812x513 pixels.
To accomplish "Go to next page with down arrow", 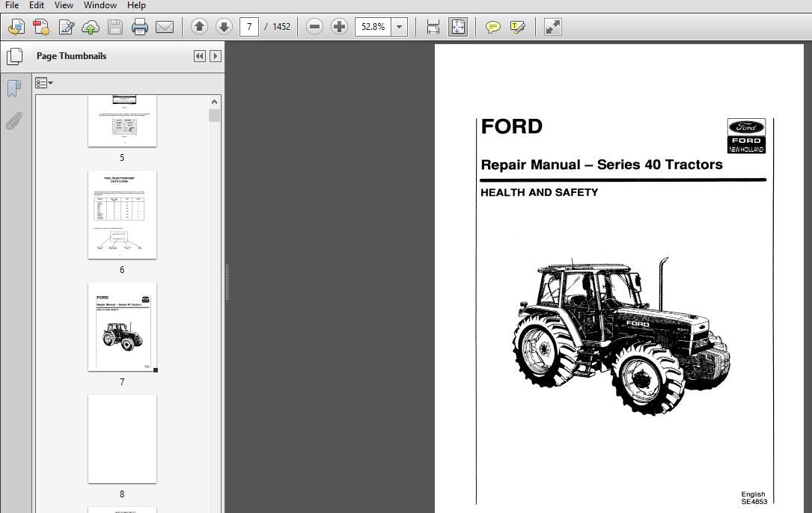I will point(224,27).
